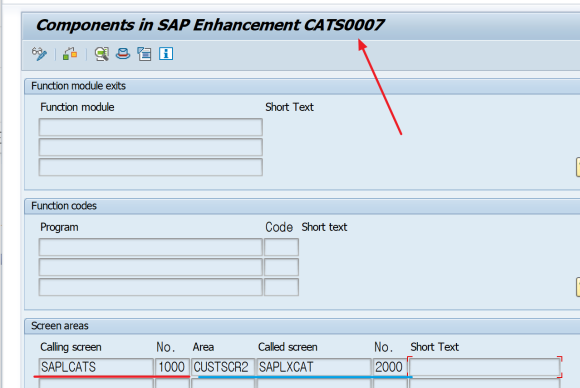The width and height of the screenshot is (580, 388).
Task: Click the 'Function codes' group header
Action: click(64, 206)
